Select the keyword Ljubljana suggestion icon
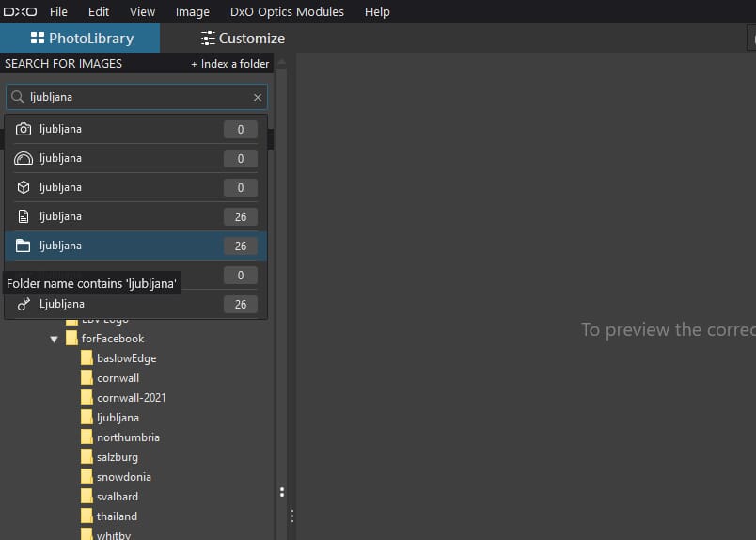 [24, 304]
